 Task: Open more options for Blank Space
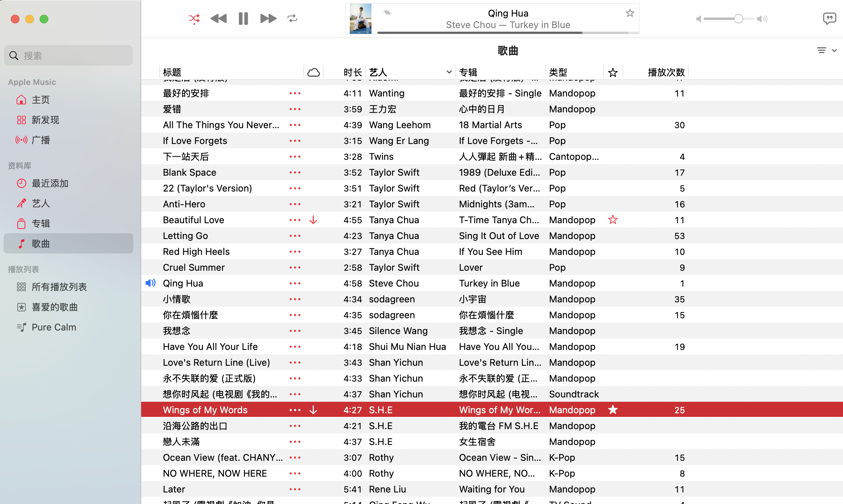pos(295,172)
